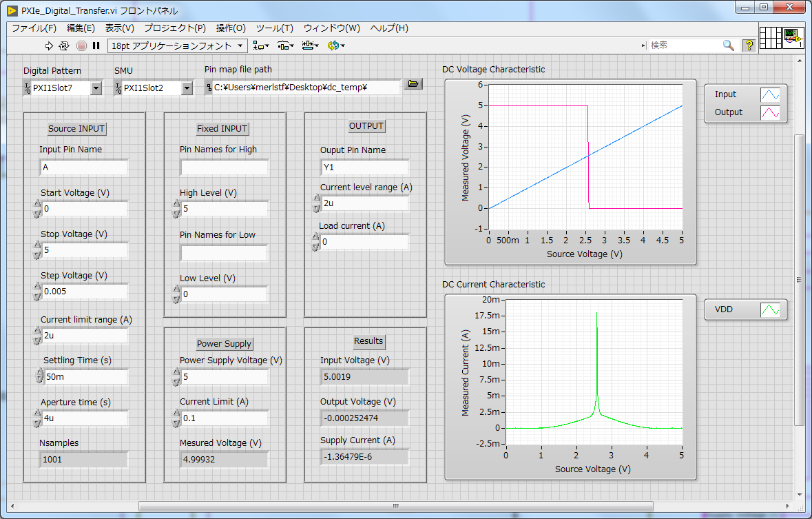Abort execution with the stop button
The image size is (812, 519).
[81, 45]
